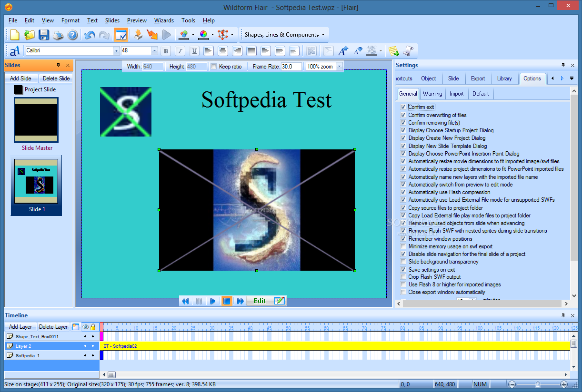The width and height of the screenshot is (582, 392).
Task: Decrease font size with the A down icon
Action: (x=357, y=51)
